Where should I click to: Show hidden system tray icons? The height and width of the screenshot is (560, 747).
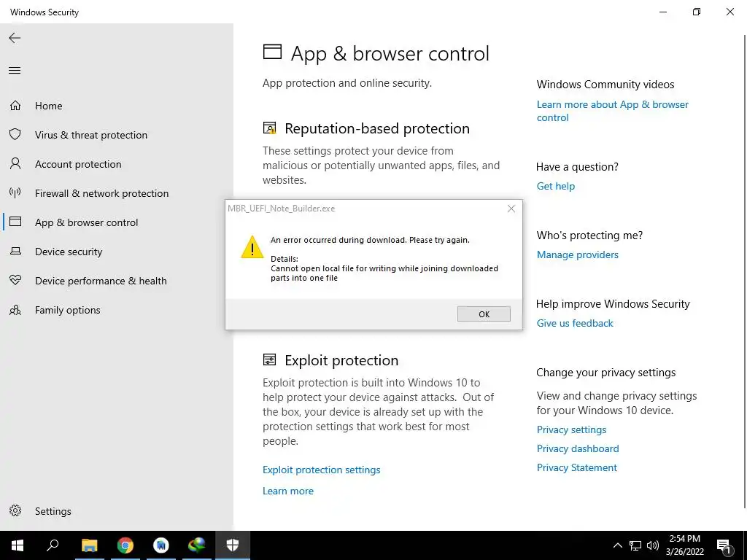click(617, 545)
